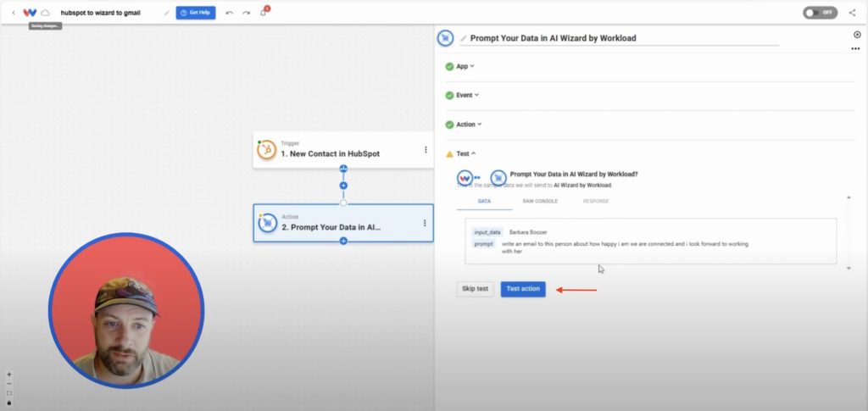Click the App section green check icon
The image size is (868, 411).
tap(449, 66)
